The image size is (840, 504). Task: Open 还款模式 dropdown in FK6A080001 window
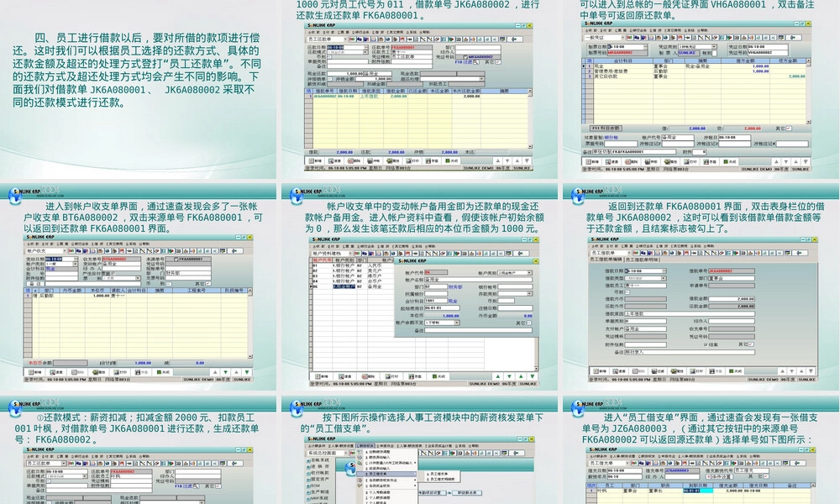365,52
